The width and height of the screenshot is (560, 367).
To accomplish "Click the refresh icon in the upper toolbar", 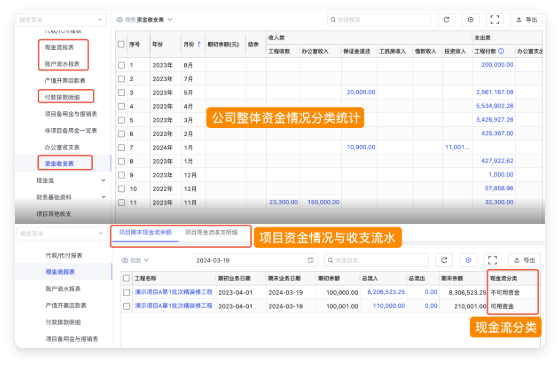I will [446, 20].
